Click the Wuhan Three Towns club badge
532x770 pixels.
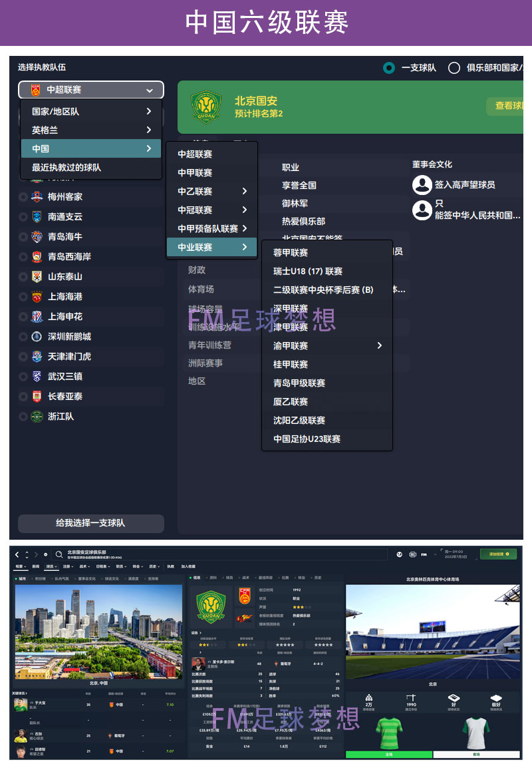[x=37, y=377]
